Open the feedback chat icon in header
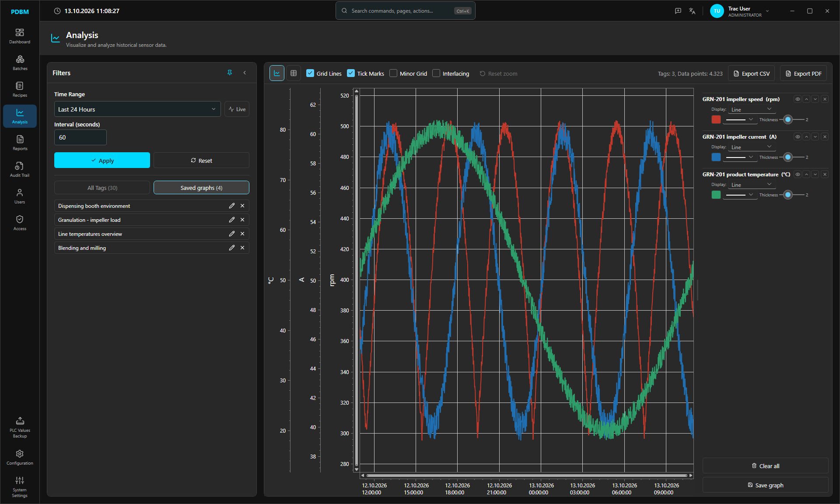 [678, 11]
